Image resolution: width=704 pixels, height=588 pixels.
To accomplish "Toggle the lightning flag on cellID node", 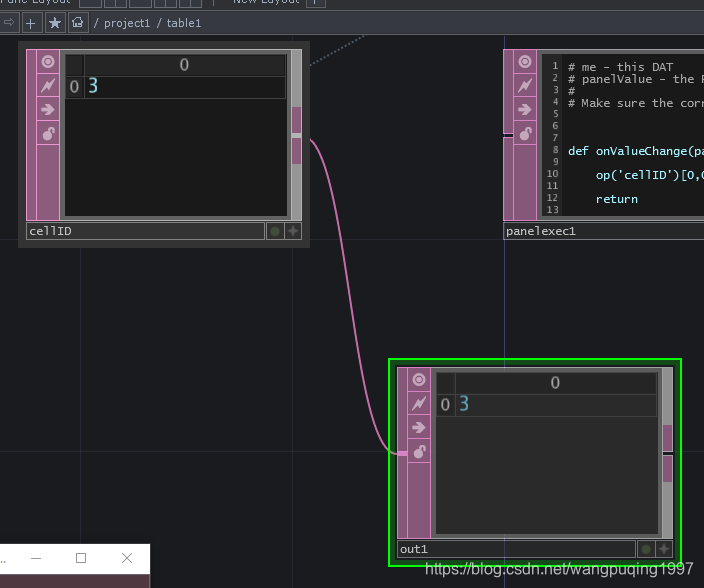I will (48, 85).
